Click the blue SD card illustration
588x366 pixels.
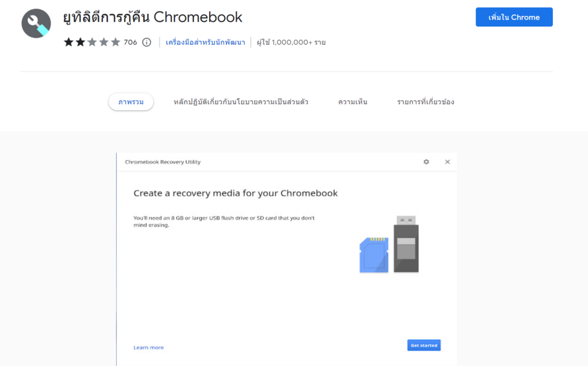(374, 254)
